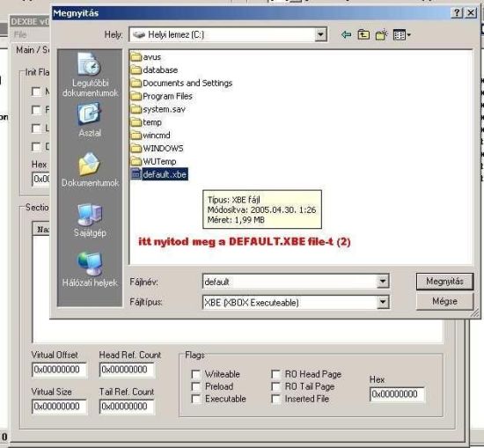The height and width of the screenshot is (448, 484).
Task: Select the temp folder
Action: [146, 122]
